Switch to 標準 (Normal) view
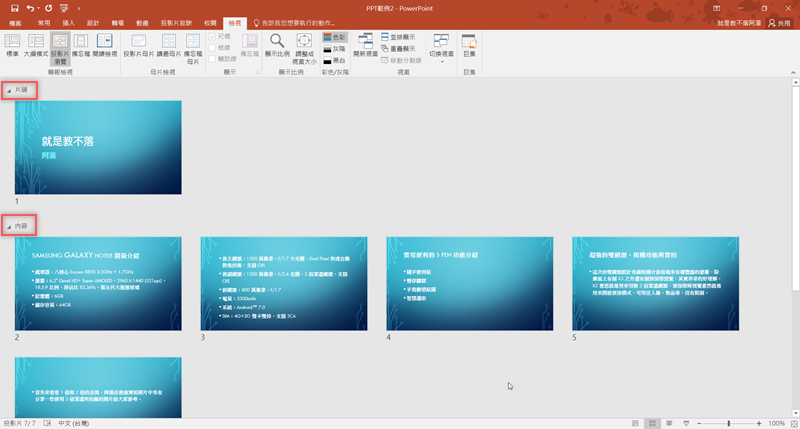Viewport: 800px width, 429px height. tap(13, 45)
